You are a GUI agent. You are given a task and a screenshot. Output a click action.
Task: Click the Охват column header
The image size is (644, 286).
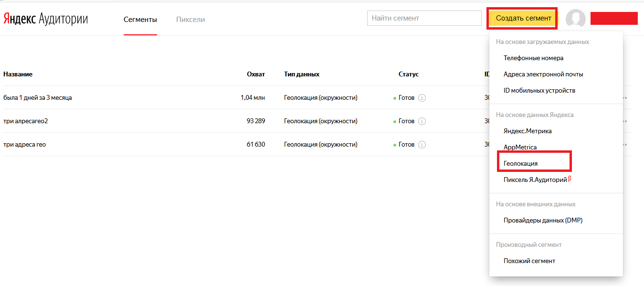256,74
